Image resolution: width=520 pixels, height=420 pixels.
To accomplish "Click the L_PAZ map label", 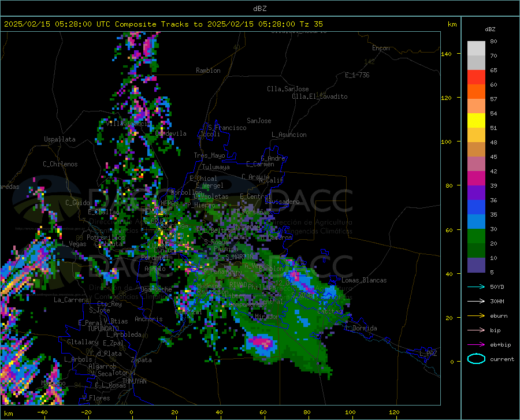I will coord(428,354).
